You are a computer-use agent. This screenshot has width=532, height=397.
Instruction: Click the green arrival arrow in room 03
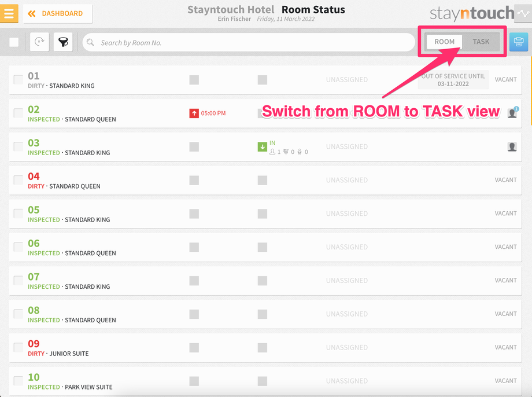[x=263, y=147]
